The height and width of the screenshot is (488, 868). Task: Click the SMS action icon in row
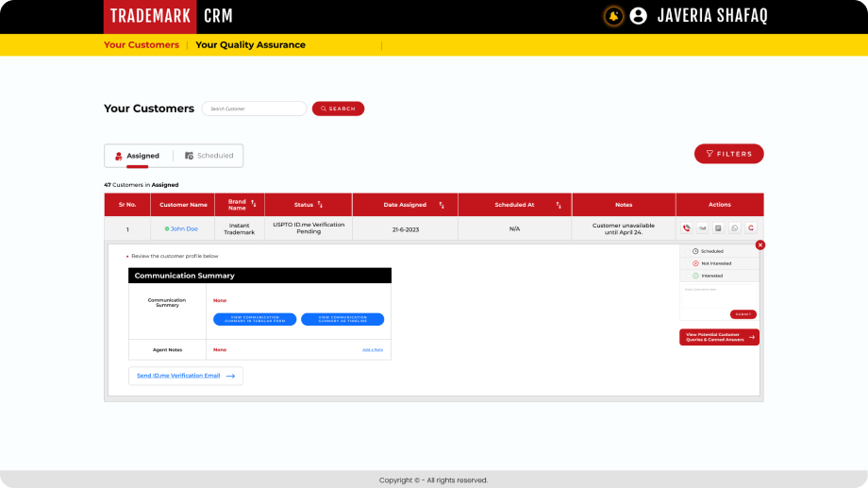(702, 228)
